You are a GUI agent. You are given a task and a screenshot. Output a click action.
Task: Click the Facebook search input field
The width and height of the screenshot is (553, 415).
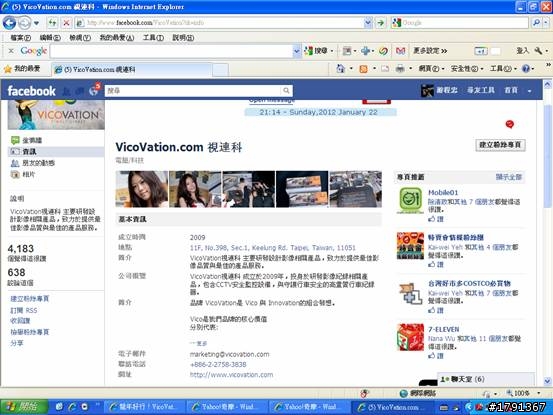193,91
